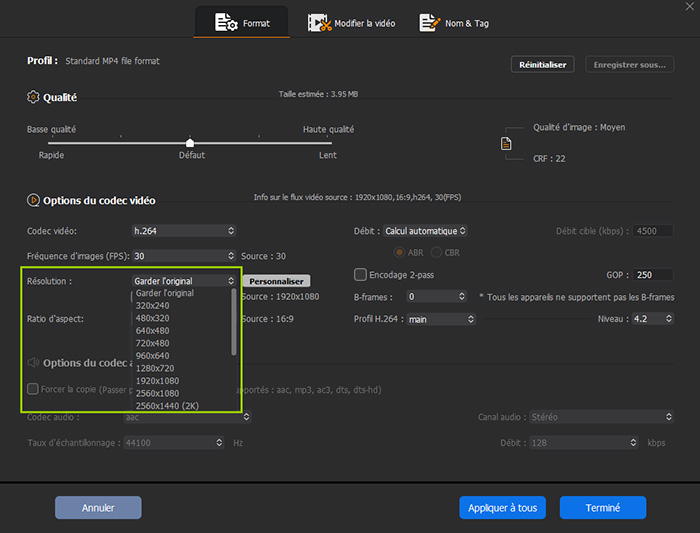Choose 2560x1080 resolution
Screen dimensions: 700x533
pos(158,393)
